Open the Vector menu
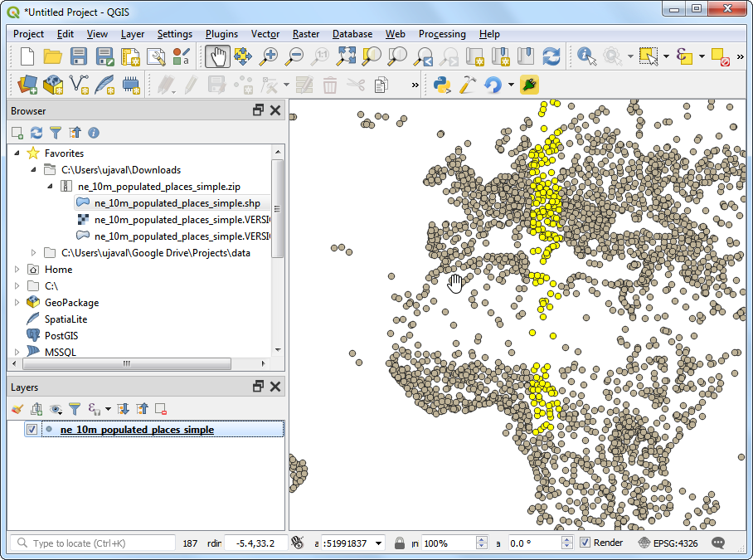This screenshot has width=753, height=560. (265, 34)
